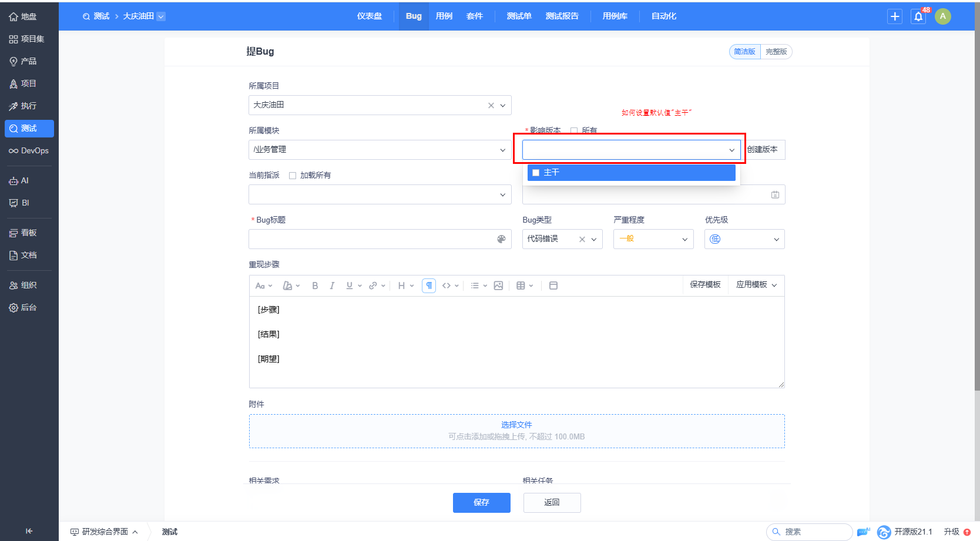Enable 加载所有 checkbox

[x=293, y=176]
